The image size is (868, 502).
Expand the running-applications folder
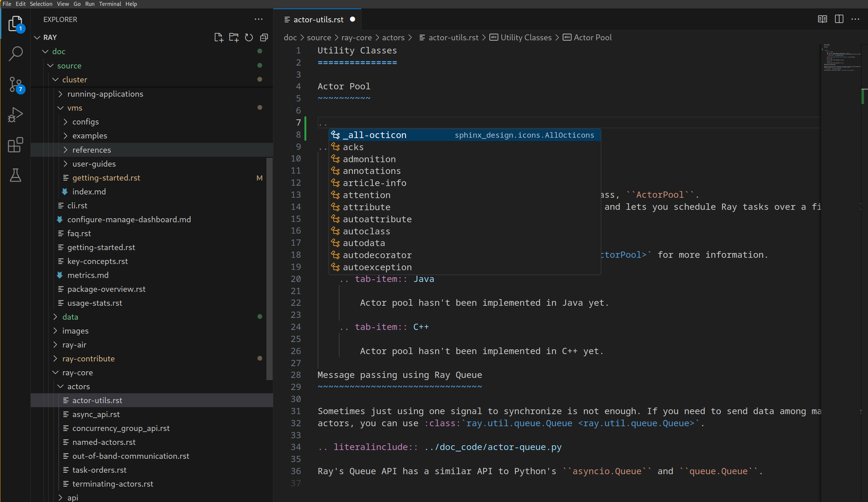tap(105, 94)
